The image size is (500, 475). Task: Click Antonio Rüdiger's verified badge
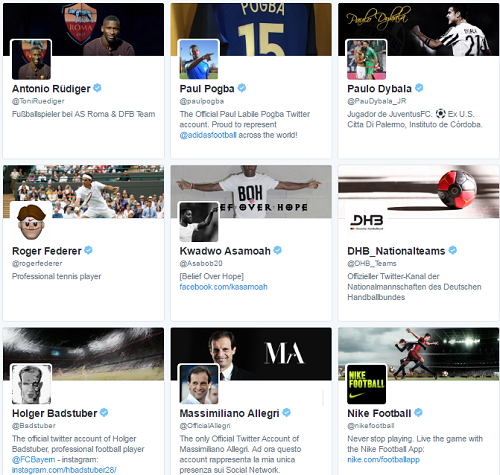(x=97, y=88)
